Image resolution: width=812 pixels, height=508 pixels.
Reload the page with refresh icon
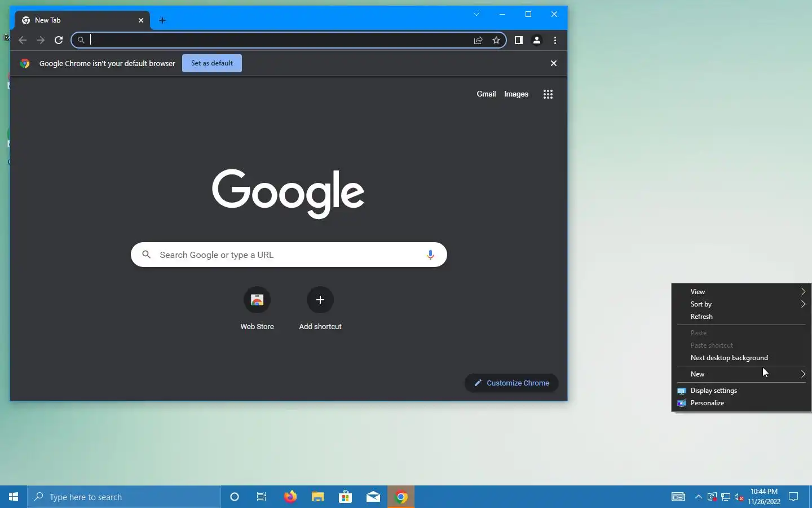coord(59,40)
